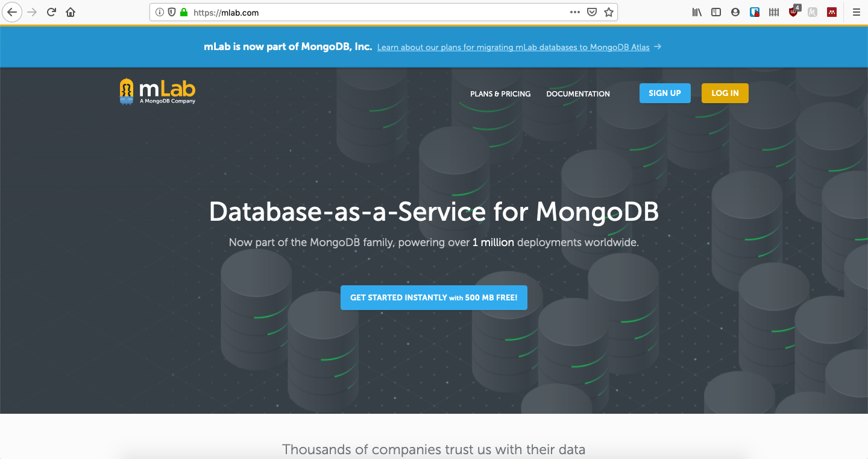Save page to Pocket icon

click(x=592, y=12)
